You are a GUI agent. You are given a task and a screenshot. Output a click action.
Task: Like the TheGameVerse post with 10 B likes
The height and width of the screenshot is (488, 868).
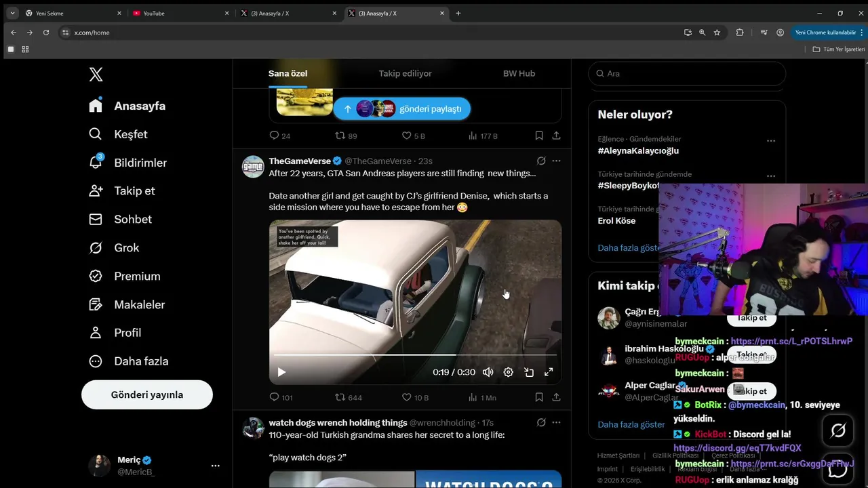pyautogui.click(x=415, y=397)
